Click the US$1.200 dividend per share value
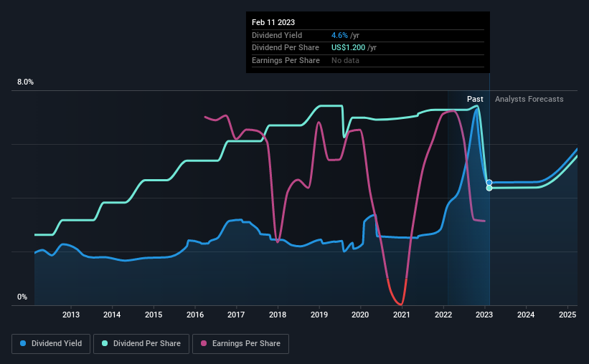This screenshot has height=364, width=589. coord(348,48)
